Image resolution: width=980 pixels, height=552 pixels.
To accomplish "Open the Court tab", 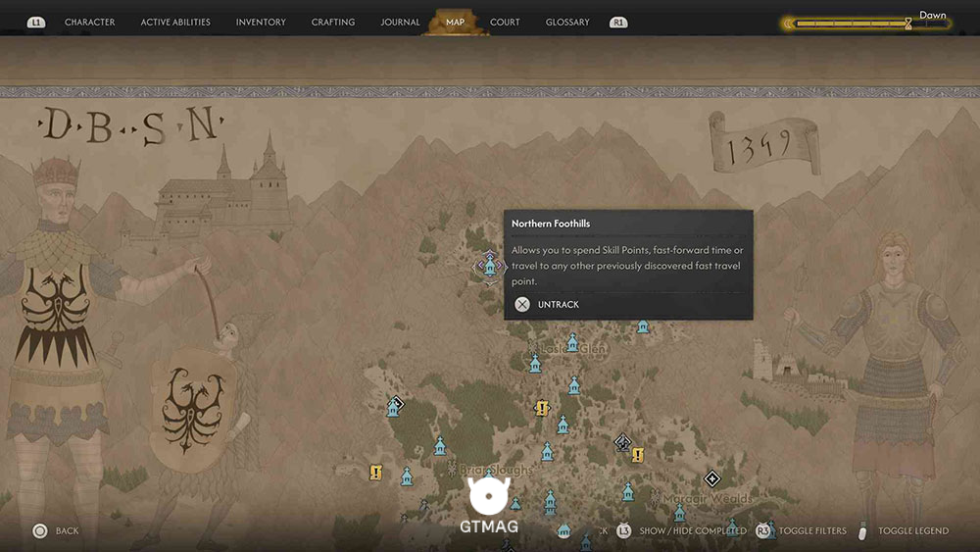I will click(505, 22).
